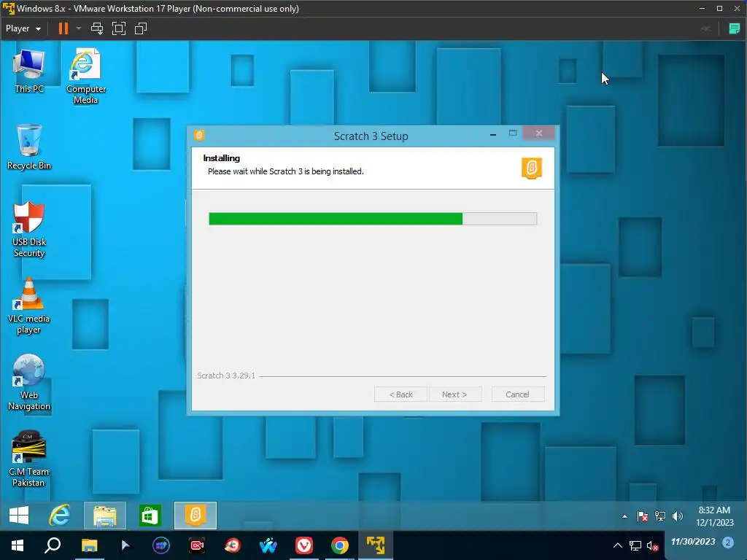Click the "Scratch 3 3.29.1" version text

tap(226, 376)
